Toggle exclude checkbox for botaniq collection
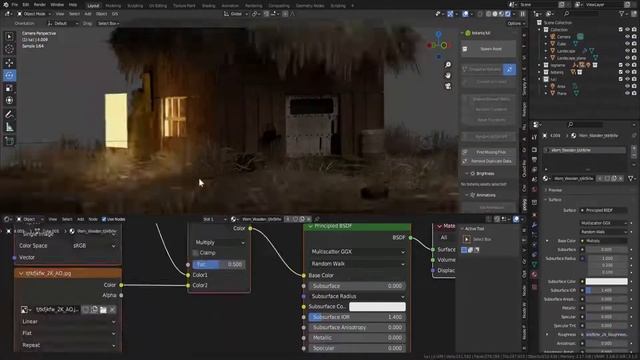640x360 pixels. coord(620,72)
